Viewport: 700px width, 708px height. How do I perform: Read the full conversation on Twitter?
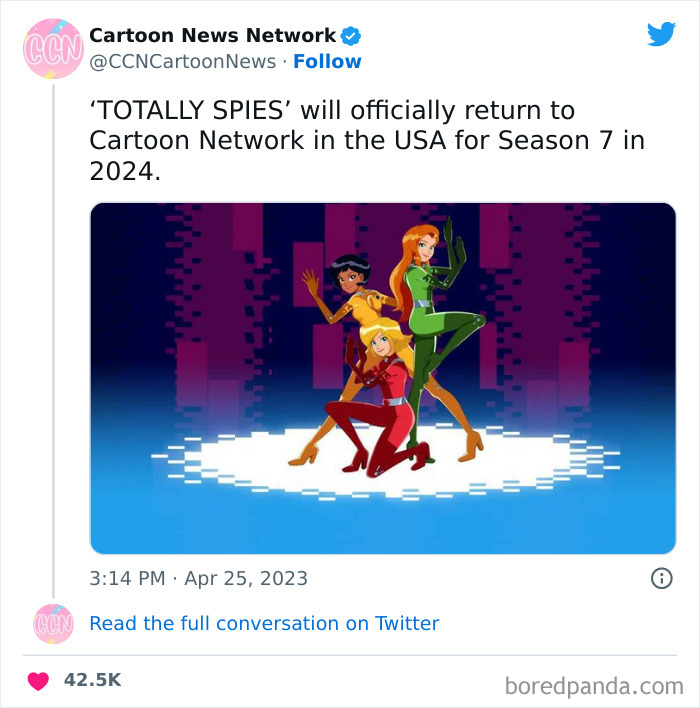(x=264, y=624)
